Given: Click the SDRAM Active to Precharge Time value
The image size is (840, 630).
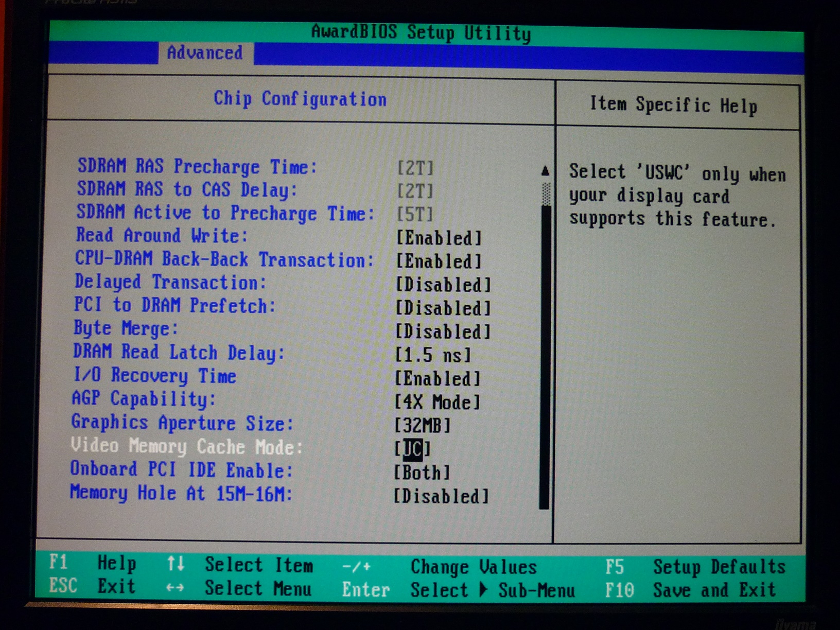Looking at the screenshot, I should (415, 214).
